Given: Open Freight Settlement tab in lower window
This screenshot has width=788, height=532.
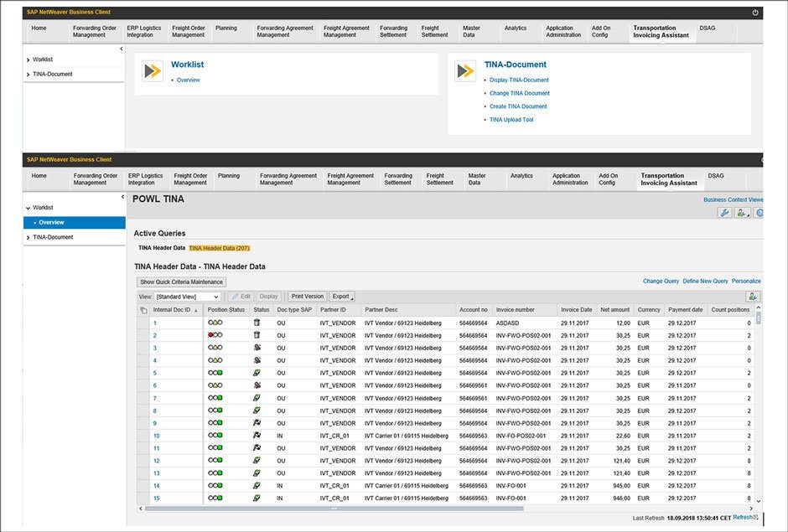Looking at the screenshot, I should click(x=440, y=179).
